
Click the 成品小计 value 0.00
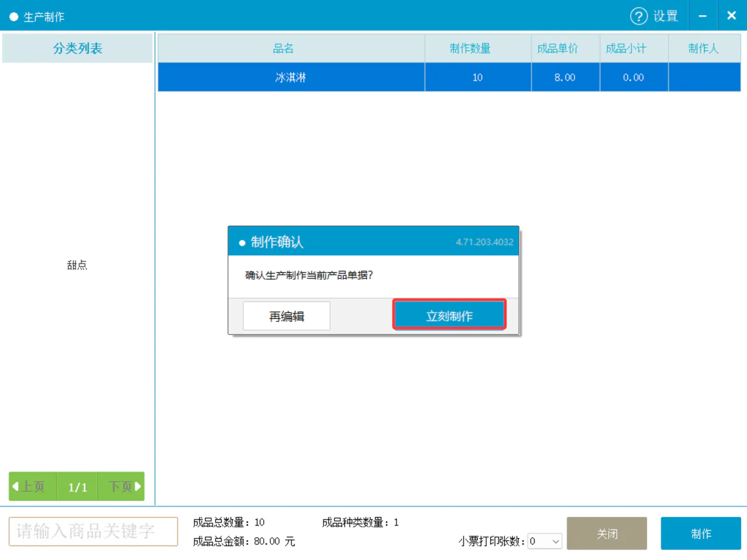coord(633,77)
